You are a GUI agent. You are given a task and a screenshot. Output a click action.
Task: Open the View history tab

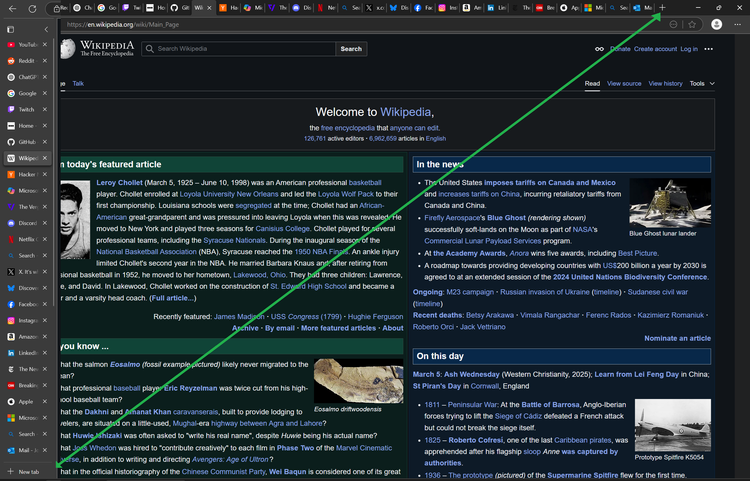[665, 83]
